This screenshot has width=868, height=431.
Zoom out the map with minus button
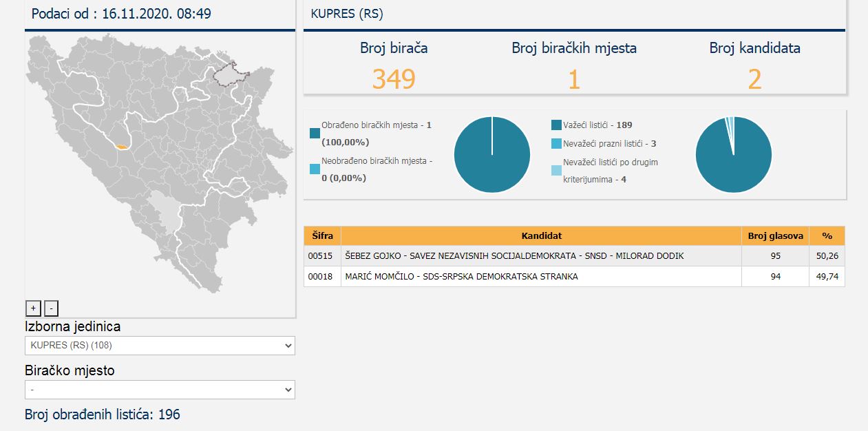51,308
